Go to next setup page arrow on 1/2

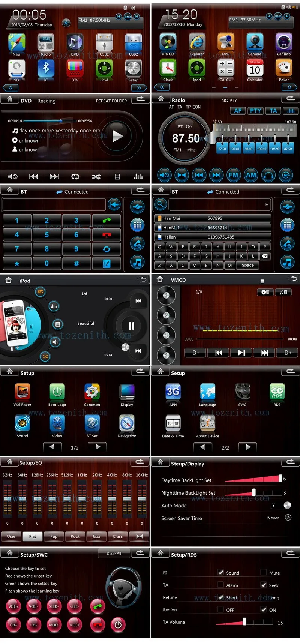pos(97,447)
